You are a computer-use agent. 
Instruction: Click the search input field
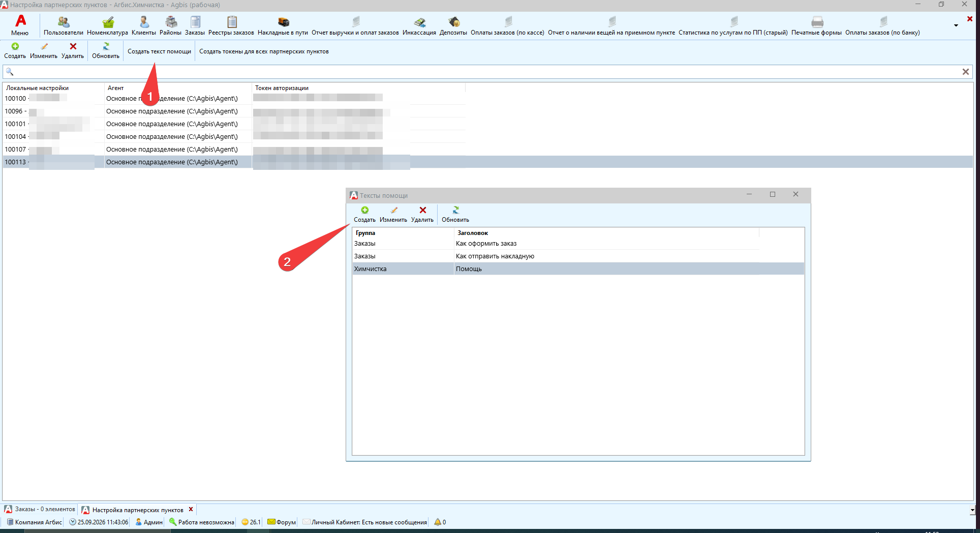click(x=487, y=72)
